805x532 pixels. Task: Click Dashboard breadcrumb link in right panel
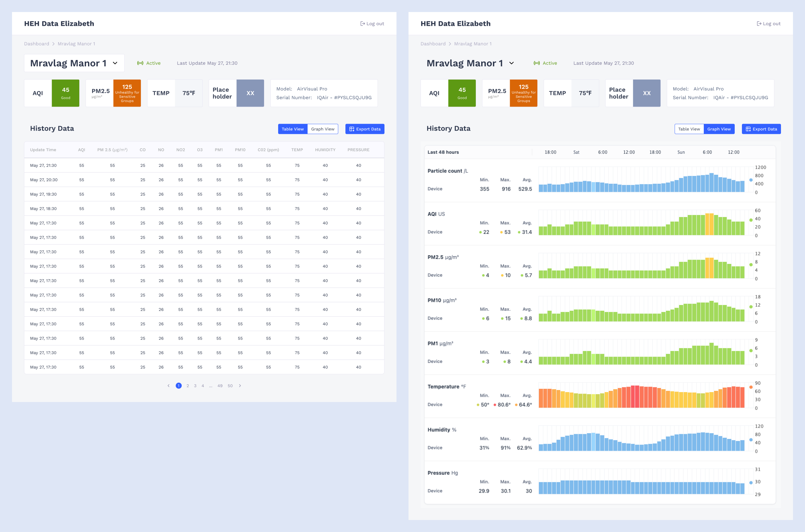click(433, 44)
